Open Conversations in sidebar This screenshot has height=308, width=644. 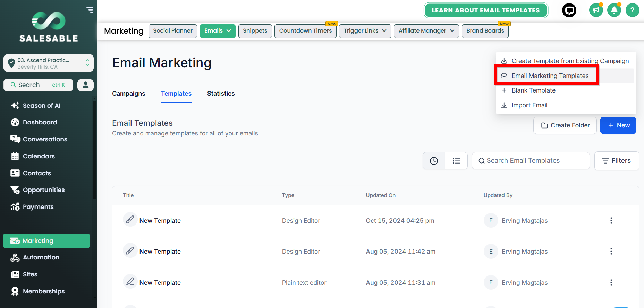click(39, 139)
